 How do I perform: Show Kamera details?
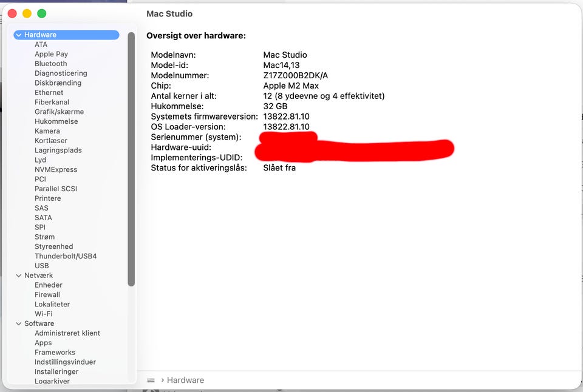[x=47, y=131]
